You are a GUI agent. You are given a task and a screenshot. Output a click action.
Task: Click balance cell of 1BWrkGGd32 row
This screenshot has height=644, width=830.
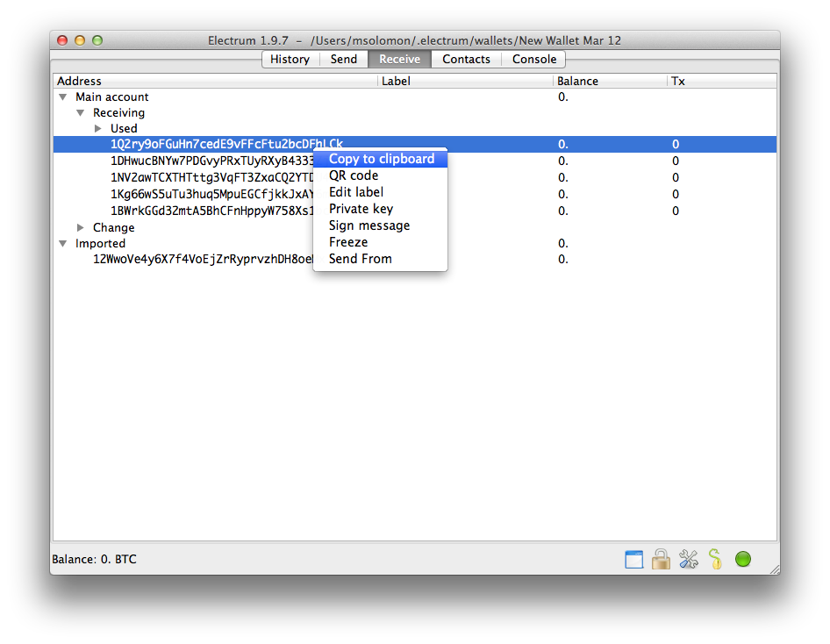(563, 211)
